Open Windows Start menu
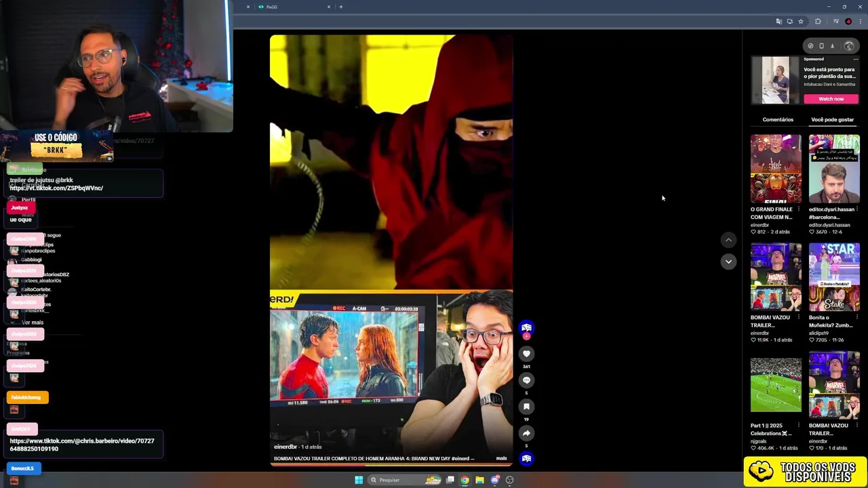868x488 pixels. [x=359, y=480]
